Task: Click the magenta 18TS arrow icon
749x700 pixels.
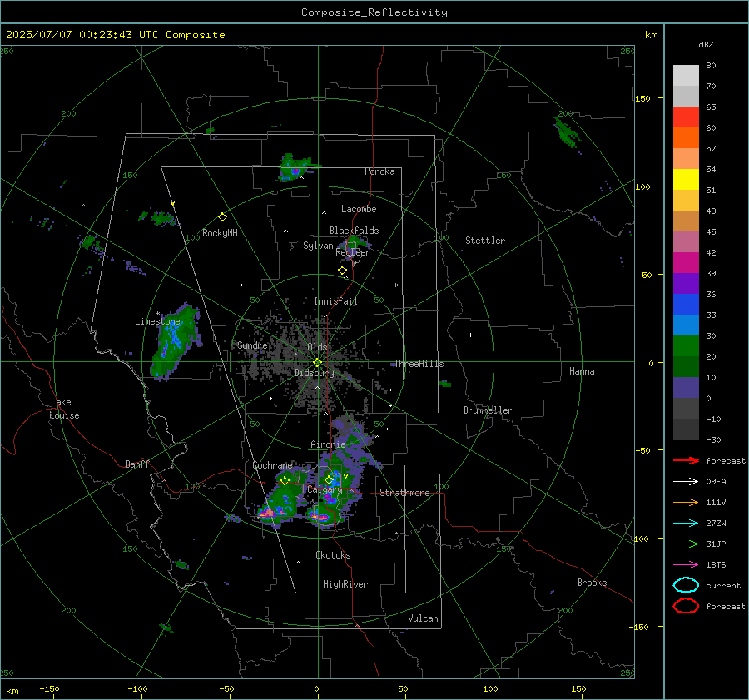Action: click(686, 565)
